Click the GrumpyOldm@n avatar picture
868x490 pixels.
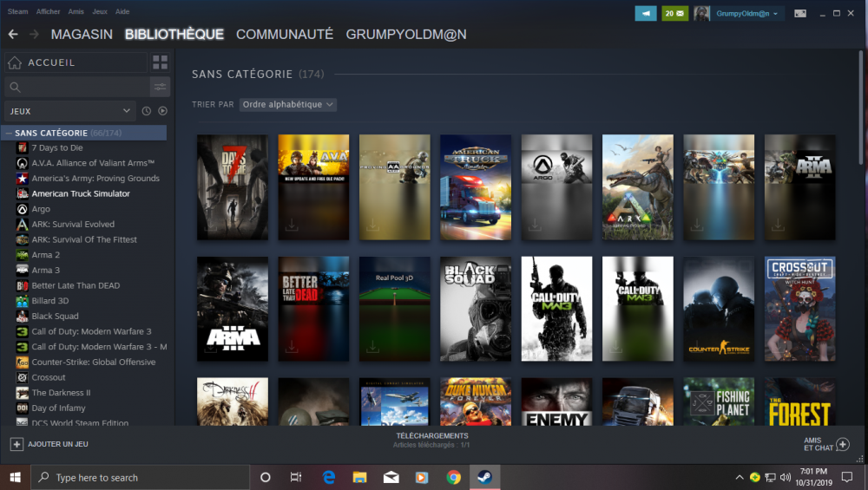pyautogui.click(x=701, y=13)
